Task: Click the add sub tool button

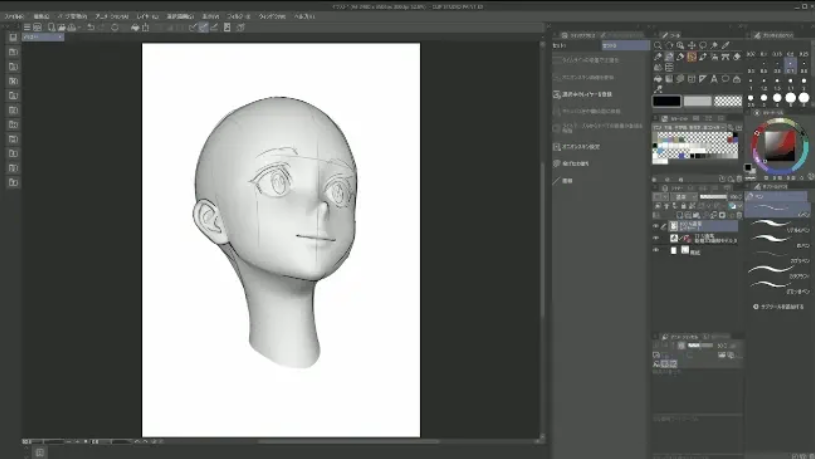Action: (x=778, y=307)
